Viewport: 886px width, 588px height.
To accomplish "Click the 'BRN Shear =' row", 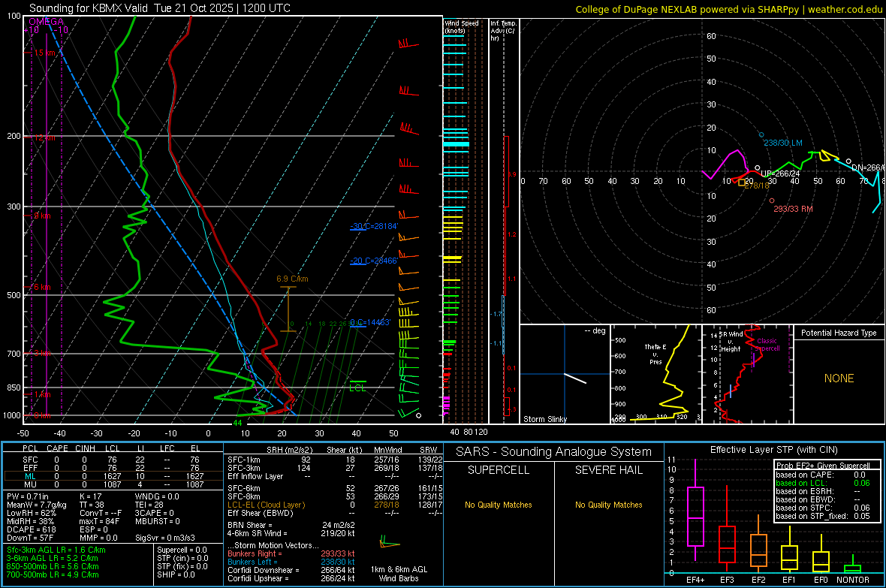I will click(291, 525).
